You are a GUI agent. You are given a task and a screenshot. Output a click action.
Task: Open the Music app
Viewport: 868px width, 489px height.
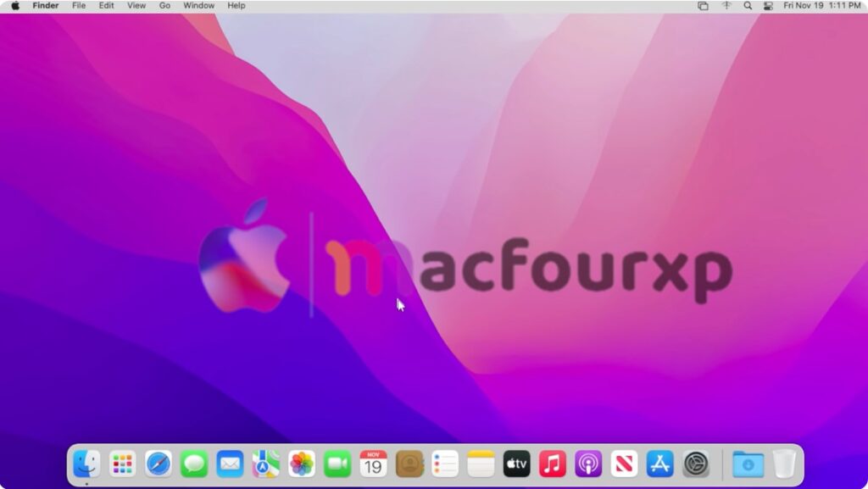click(553, 464)
